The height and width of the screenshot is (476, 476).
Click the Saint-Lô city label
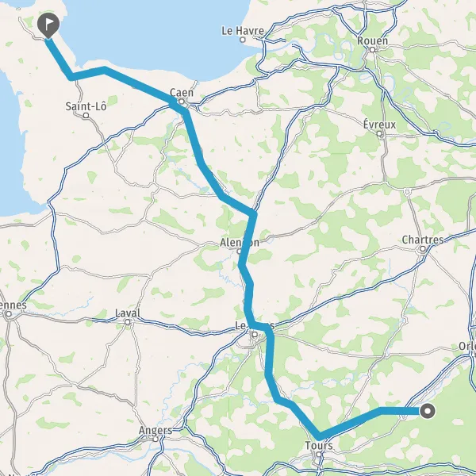[x=86, y=106]
